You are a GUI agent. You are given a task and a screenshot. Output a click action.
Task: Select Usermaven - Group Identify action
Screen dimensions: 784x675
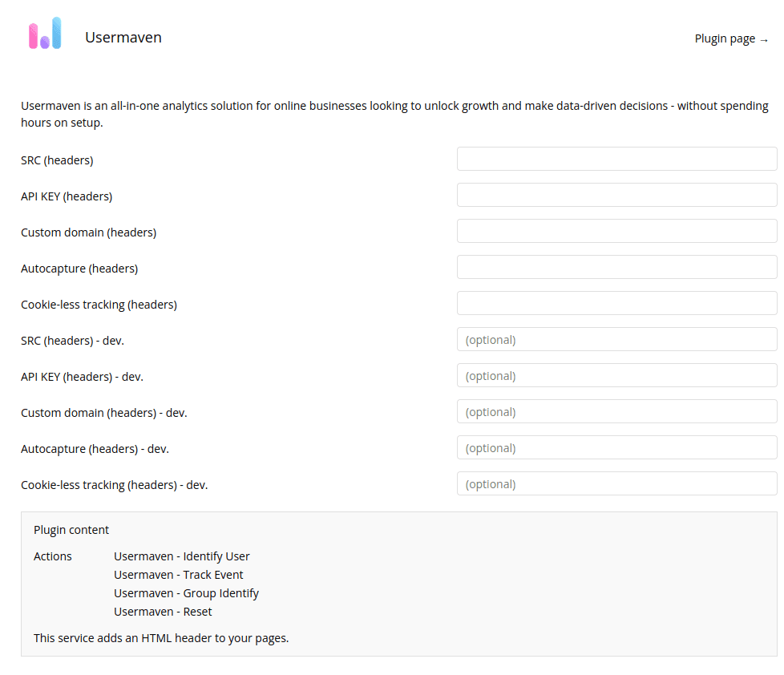[186, 593]
